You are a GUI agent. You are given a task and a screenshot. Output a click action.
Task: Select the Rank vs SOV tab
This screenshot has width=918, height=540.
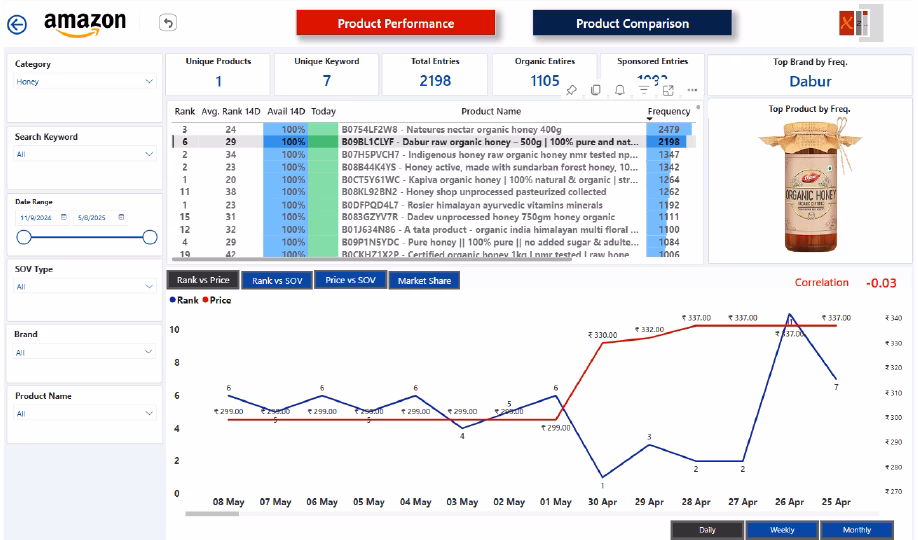277,281
